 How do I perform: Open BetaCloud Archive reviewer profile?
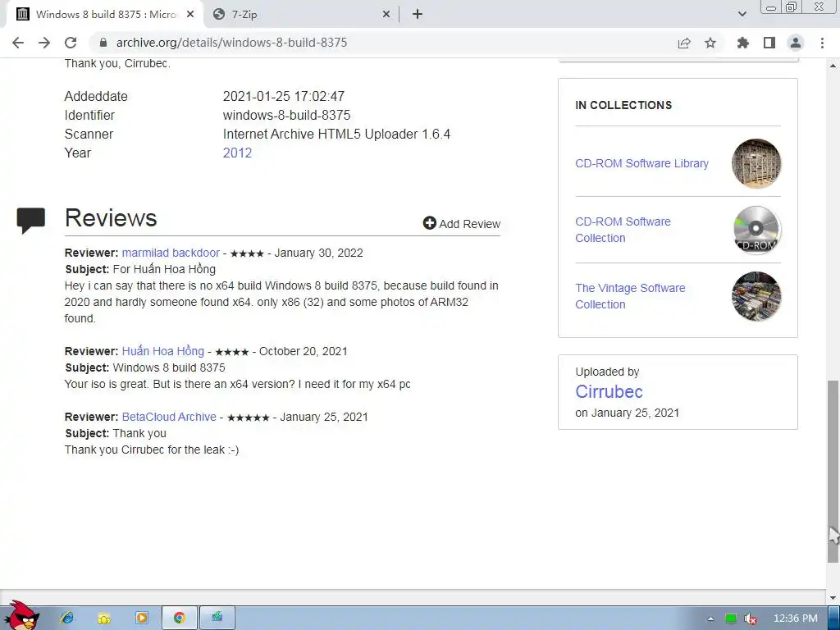169,417
